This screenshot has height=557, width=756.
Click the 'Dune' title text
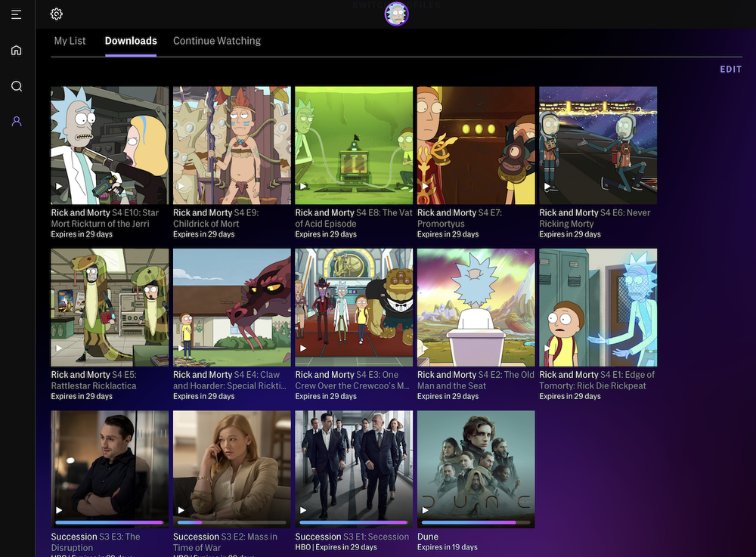[x=428, y=537]
